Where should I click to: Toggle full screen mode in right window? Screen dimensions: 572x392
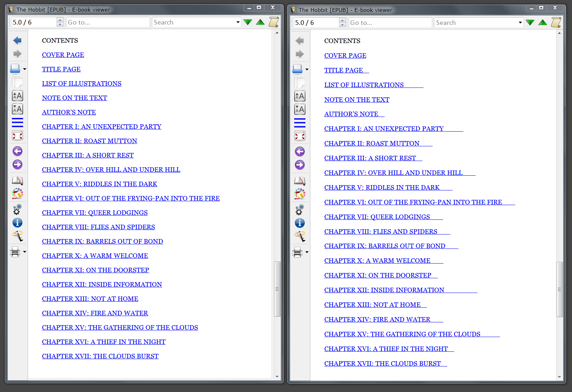click(300, 136)
